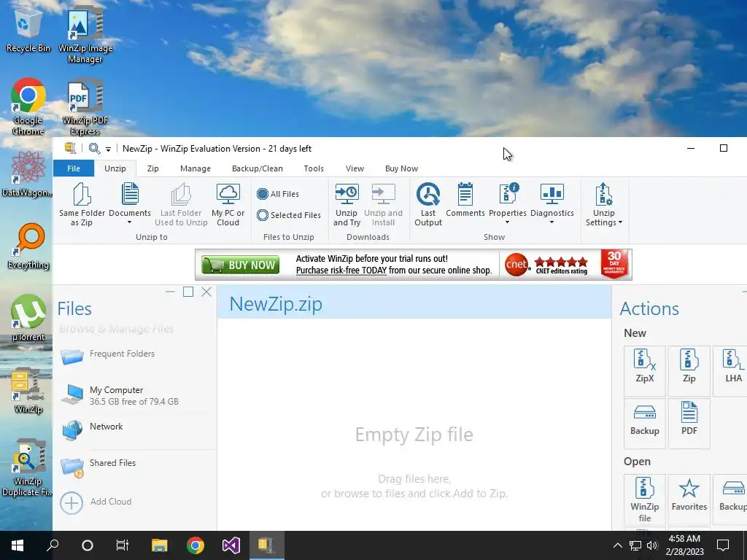747x560 pixels.
Task: Create a new Backup from Actions
Action: tap(645, 423)
